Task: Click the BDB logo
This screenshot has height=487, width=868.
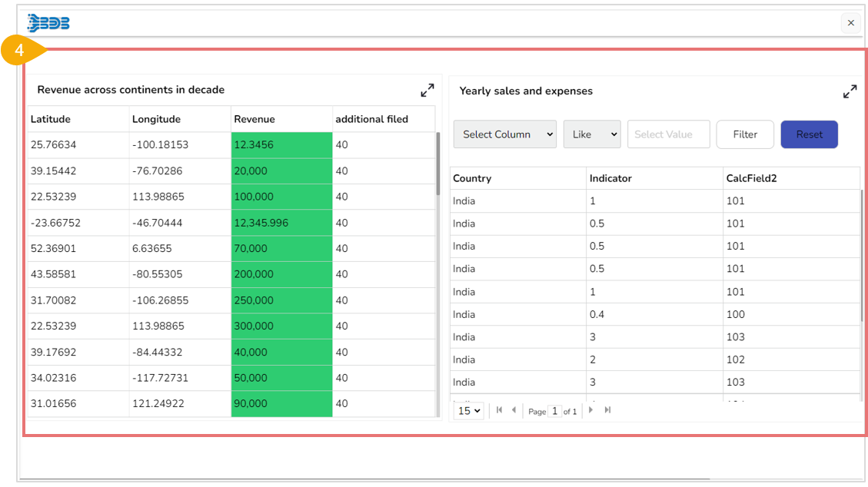Action: (x=48, y=23)
